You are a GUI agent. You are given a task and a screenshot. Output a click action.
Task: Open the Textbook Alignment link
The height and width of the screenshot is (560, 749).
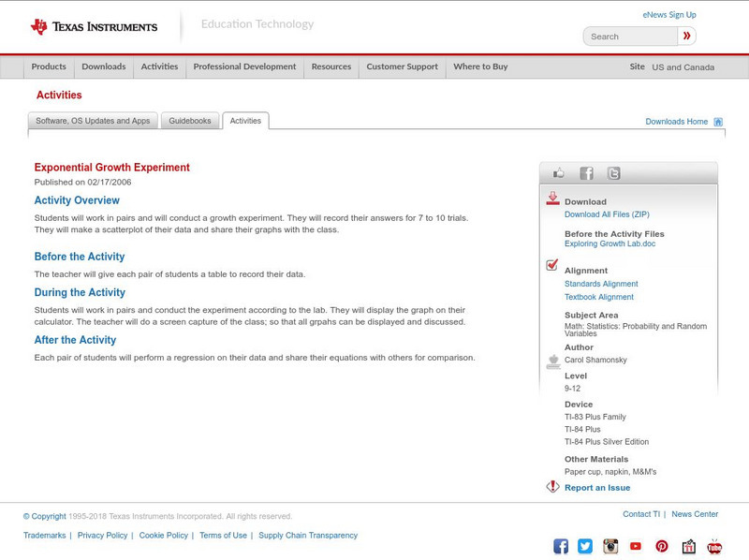coord(599,297)
